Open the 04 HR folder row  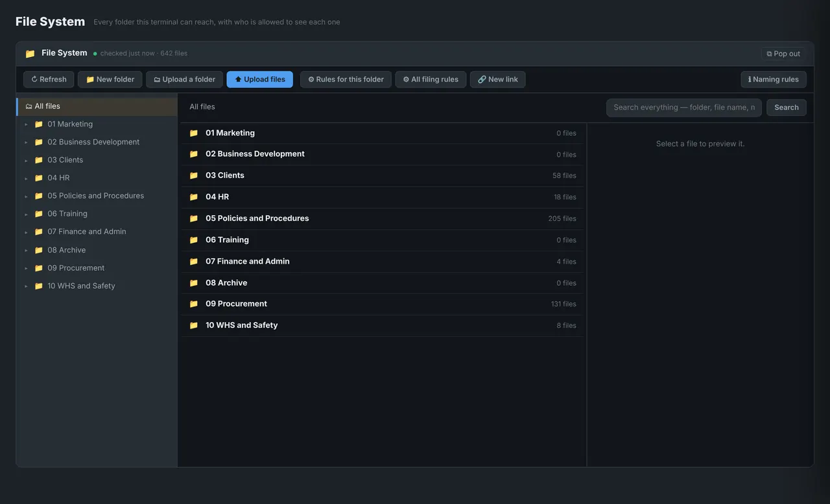click(x=383, y=197)
